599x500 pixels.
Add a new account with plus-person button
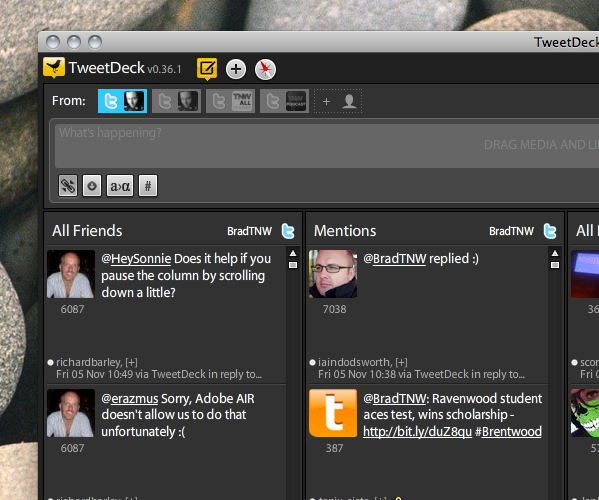point(338,101)
